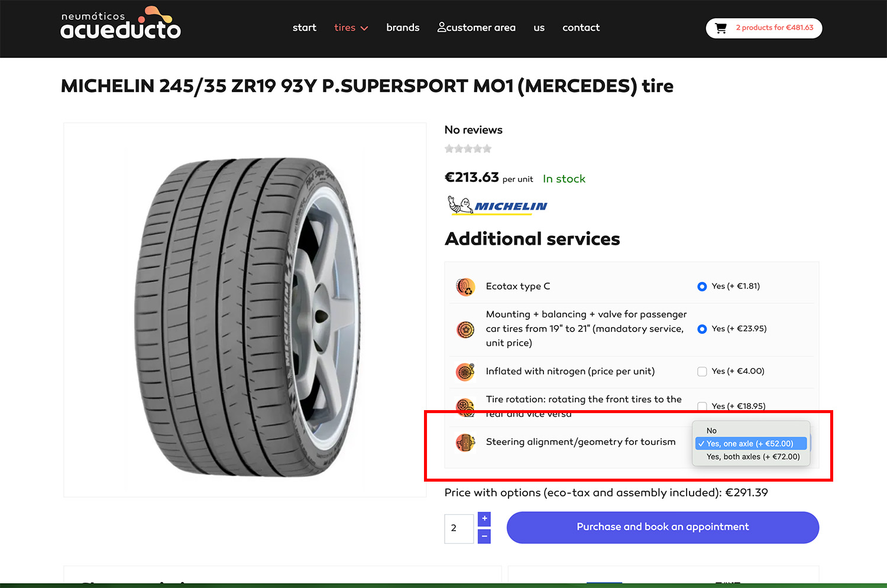887x588 pixels.
Task: Click the five-star rating row
Action: click(x=468, y=149)
